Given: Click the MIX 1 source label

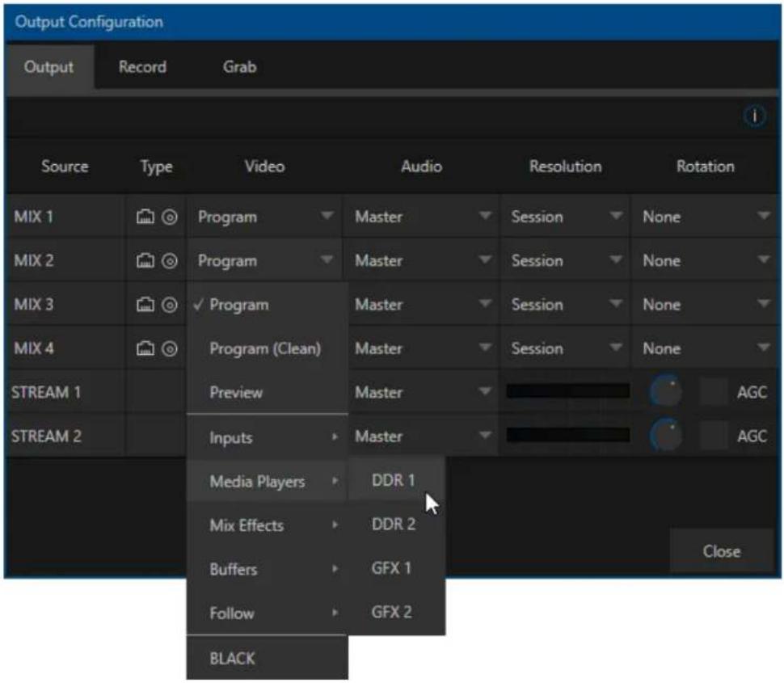Looking at the screenshot, I should click(x=33, y=217).
